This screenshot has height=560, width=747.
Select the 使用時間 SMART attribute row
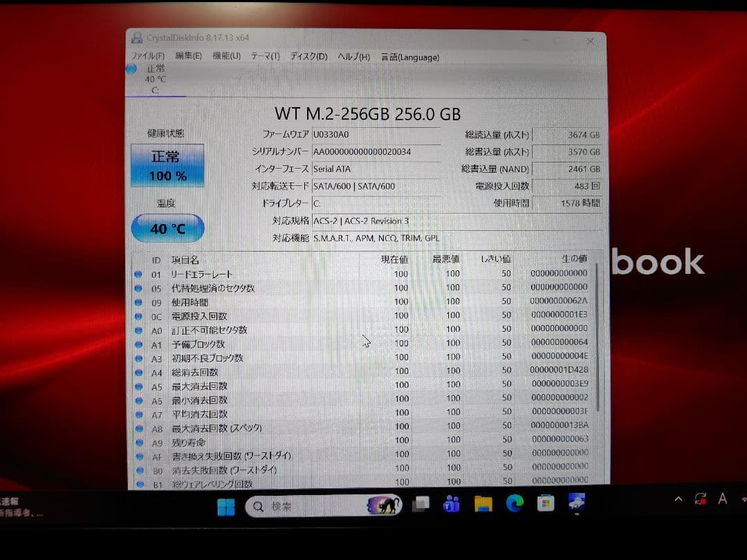363,302
